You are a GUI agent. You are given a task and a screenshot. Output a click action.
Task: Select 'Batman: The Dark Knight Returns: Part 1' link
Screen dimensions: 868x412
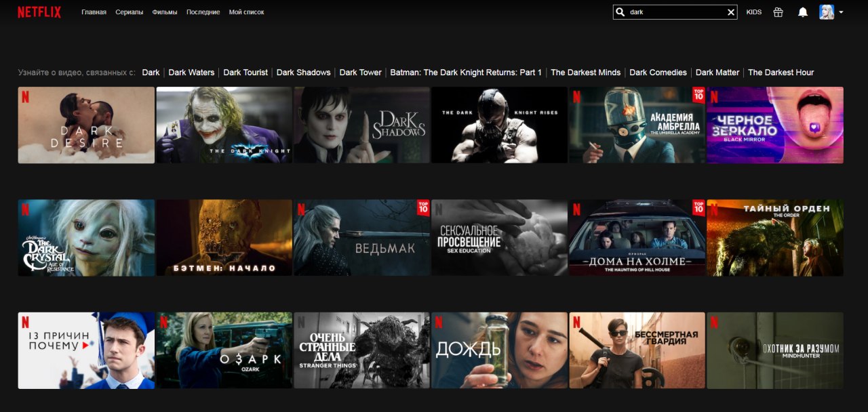click(x=466, y=73)
